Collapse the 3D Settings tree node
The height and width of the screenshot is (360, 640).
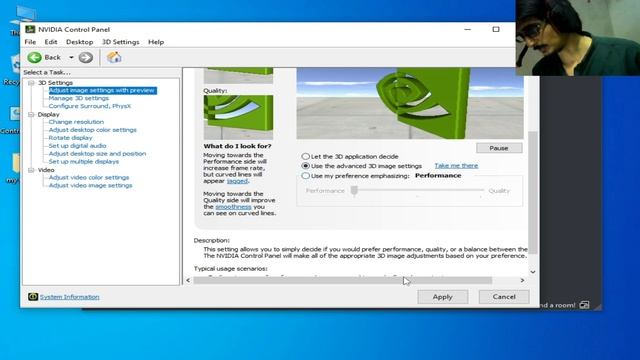(x=31, y=83)
